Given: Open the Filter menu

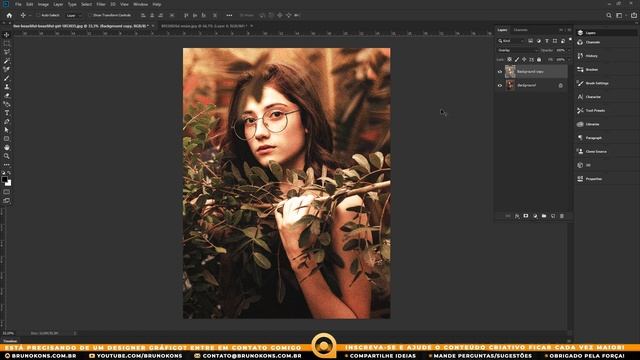Looking at the screenshot, I should [x=101, y=4].
